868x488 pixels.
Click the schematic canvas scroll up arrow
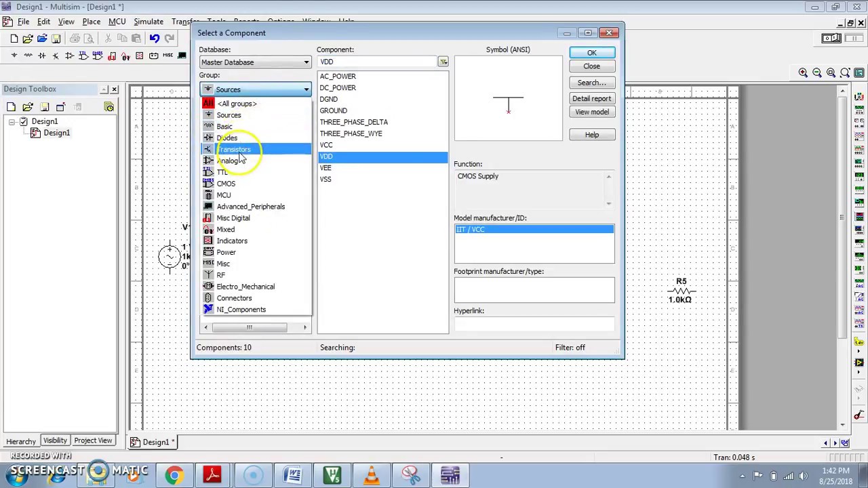842,91
